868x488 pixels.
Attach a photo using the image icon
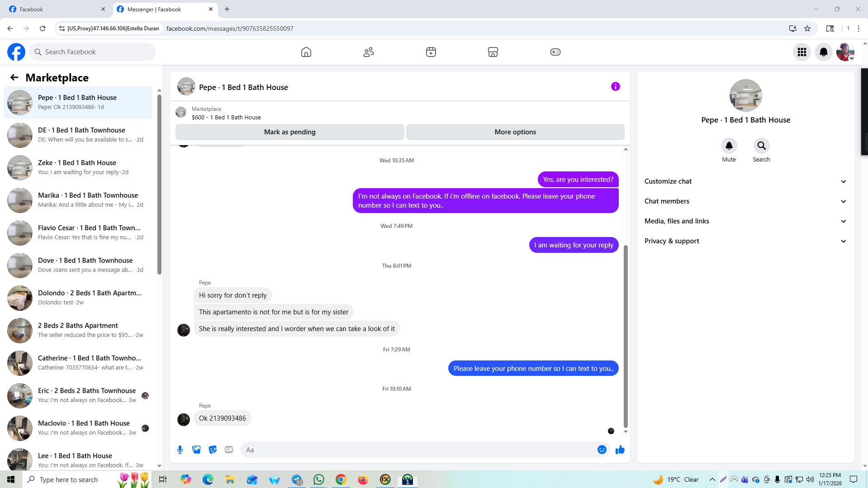click(x=196, y=450)
